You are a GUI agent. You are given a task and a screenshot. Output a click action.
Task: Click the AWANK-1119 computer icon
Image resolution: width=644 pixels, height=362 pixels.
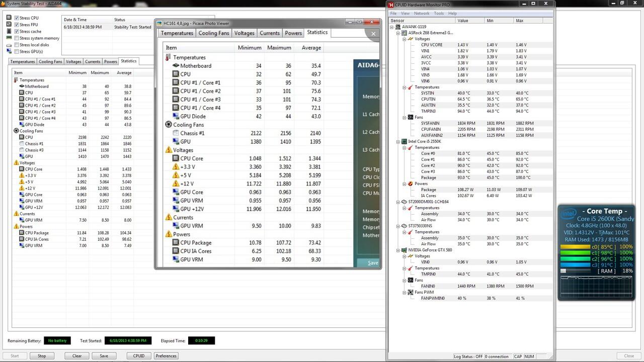398,27
